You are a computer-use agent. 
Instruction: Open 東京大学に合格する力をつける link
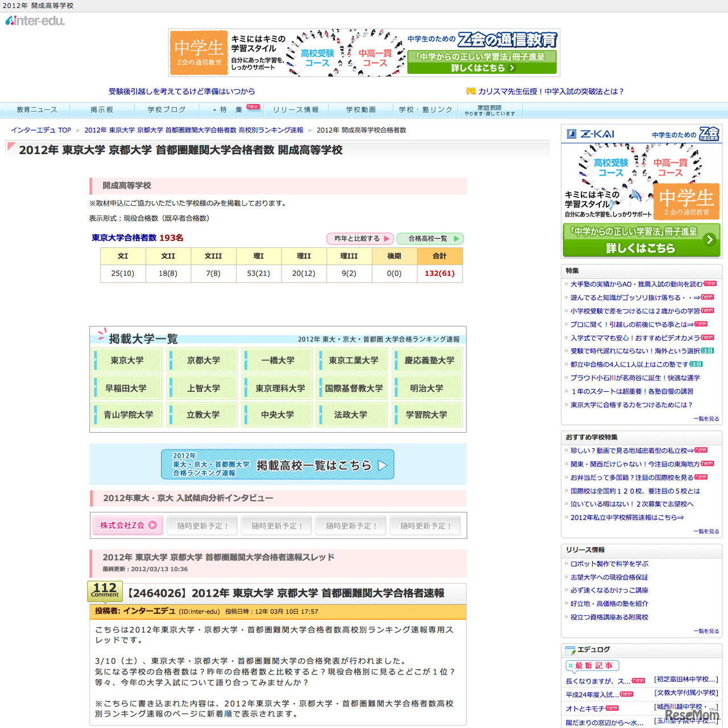[631, 405]
